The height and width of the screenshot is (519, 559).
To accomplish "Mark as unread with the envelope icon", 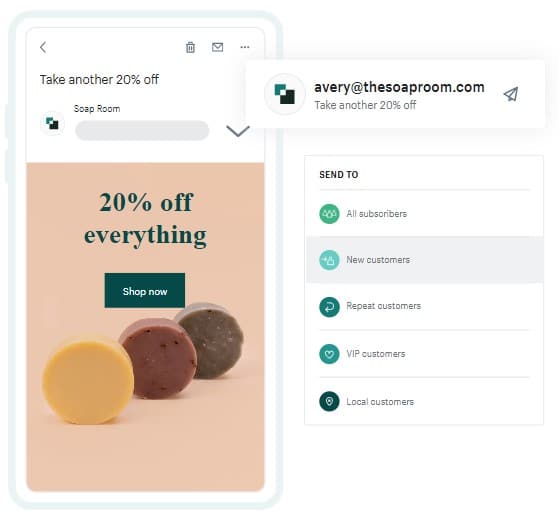I will (x=217, y=47).
